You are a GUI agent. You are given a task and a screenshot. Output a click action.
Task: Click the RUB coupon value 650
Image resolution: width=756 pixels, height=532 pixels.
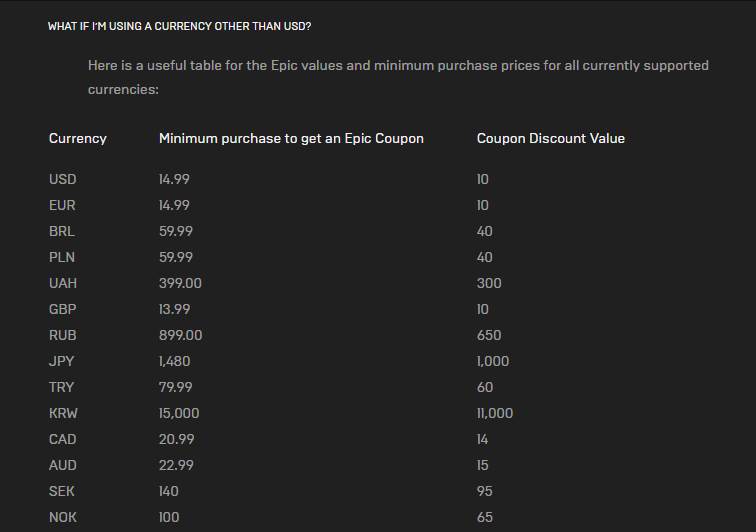[x=489, y=335]
